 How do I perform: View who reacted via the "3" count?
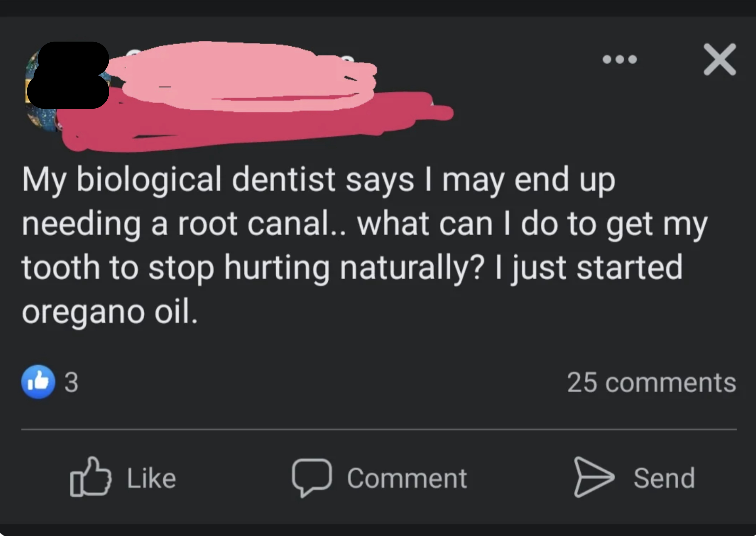(71, 382)
